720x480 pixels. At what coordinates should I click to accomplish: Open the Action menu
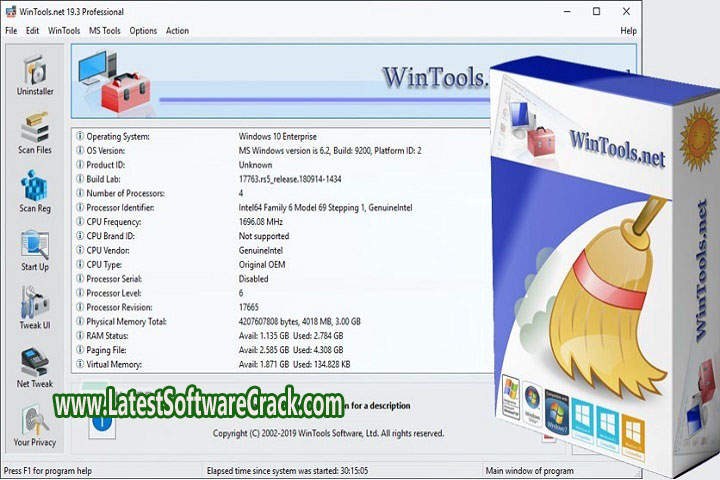177,31
